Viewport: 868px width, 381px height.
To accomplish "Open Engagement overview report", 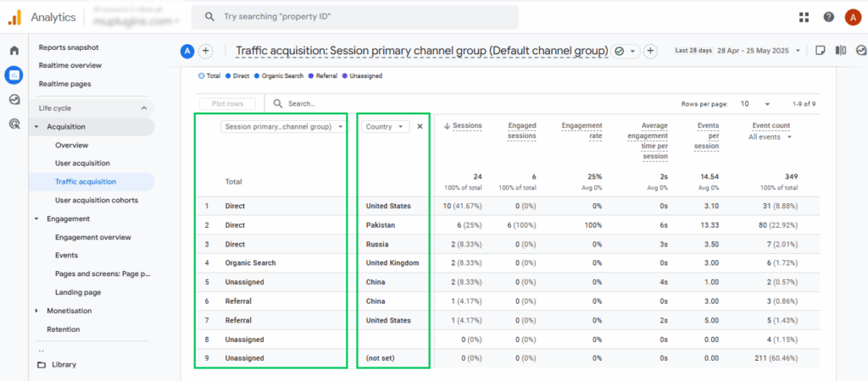I will pyautogui.click(x=93, y=237).
